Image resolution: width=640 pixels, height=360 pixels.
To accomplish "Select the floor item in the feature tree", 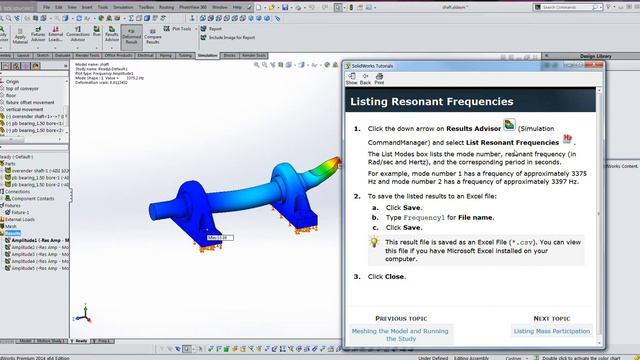I will coord(11,96).
